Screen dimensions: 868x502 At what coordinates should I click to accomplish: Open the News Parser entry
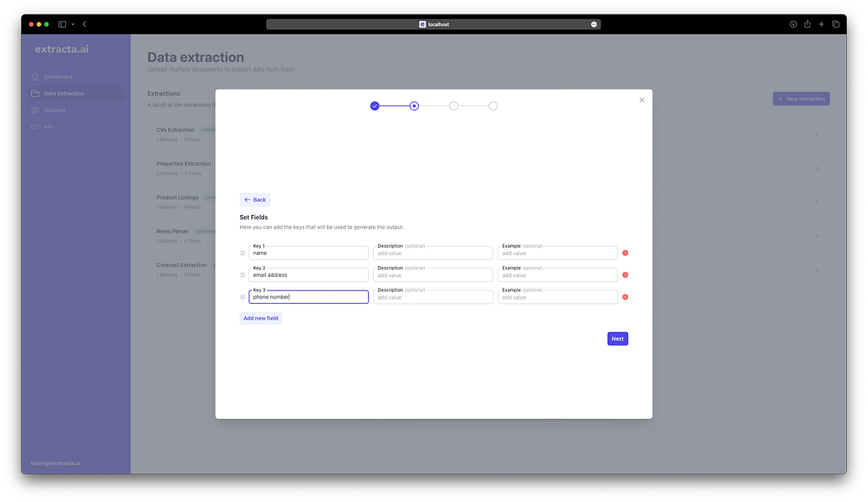tap(172, 231)
